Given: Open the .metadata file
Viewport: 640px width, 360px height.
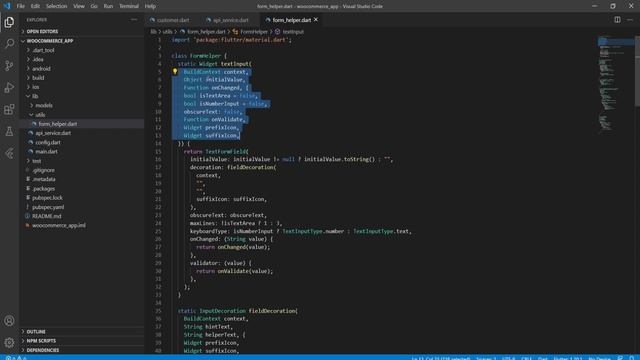Looking at the screenshot, I should [82, 179].
